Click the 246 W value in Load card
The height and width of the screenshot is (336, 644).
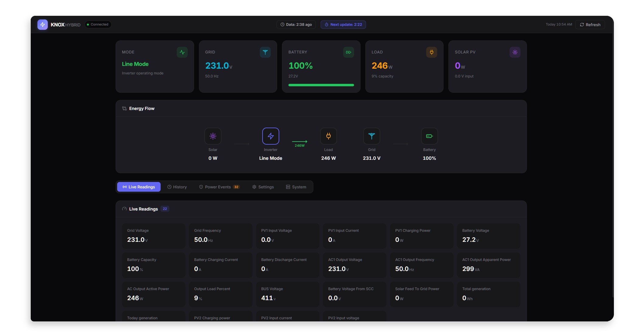coord(382,66)
